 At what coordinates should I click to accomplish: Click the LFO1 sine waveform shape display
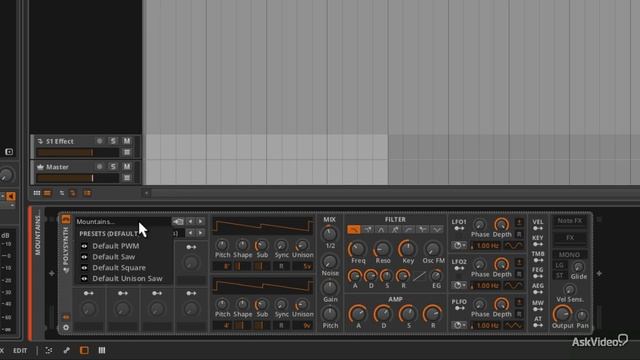point(513,246)
